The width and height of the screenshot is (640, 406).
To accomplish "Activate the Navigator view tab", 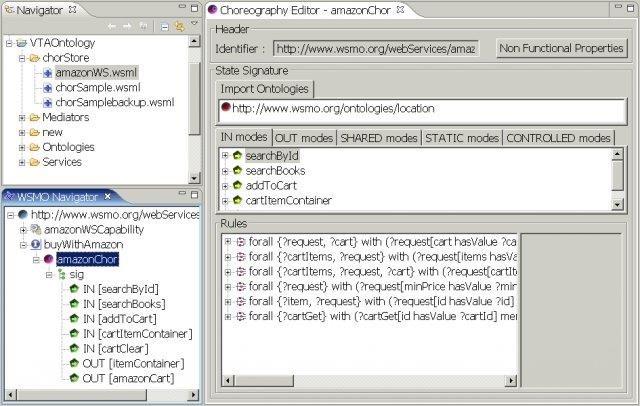I will pyautogui.click(x=39, y=10).
